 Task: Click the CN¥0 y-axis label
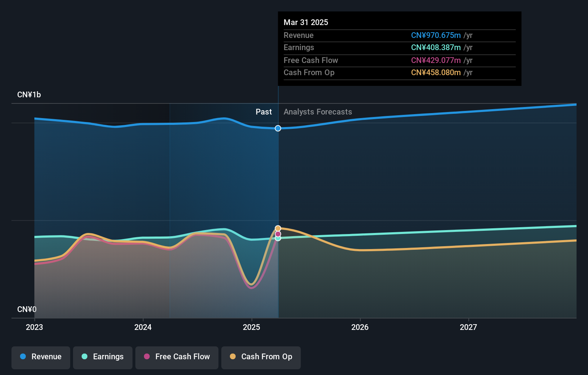pos(27,309)
